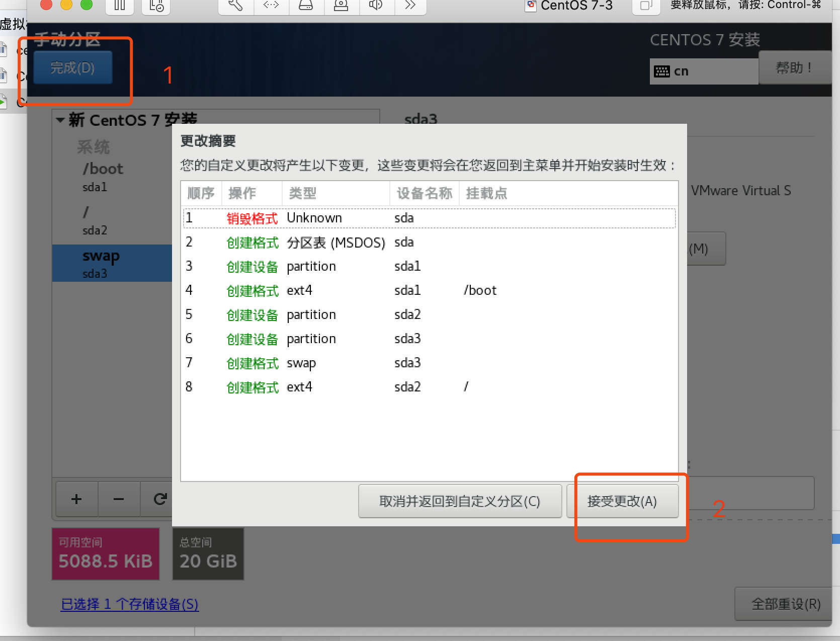
Task: Click the reload storage configuration icon
Action: click(x=160, y=499)
